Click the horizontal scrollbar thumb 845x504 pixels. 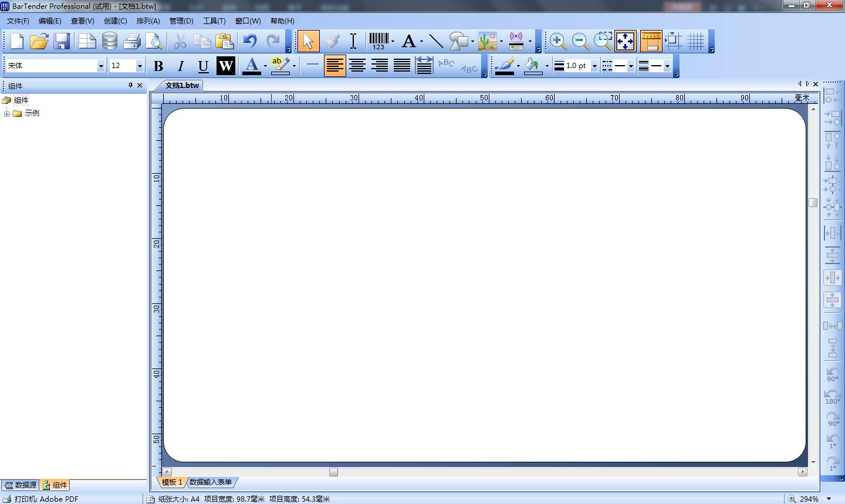333,472
